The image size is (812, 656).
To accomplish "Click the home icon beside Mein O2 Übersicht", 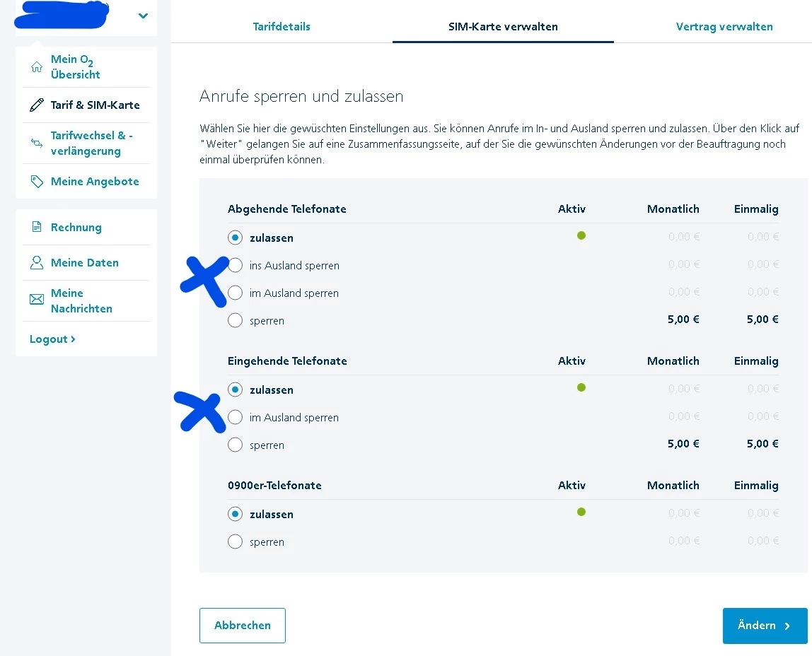I will [x=37, y=67].
